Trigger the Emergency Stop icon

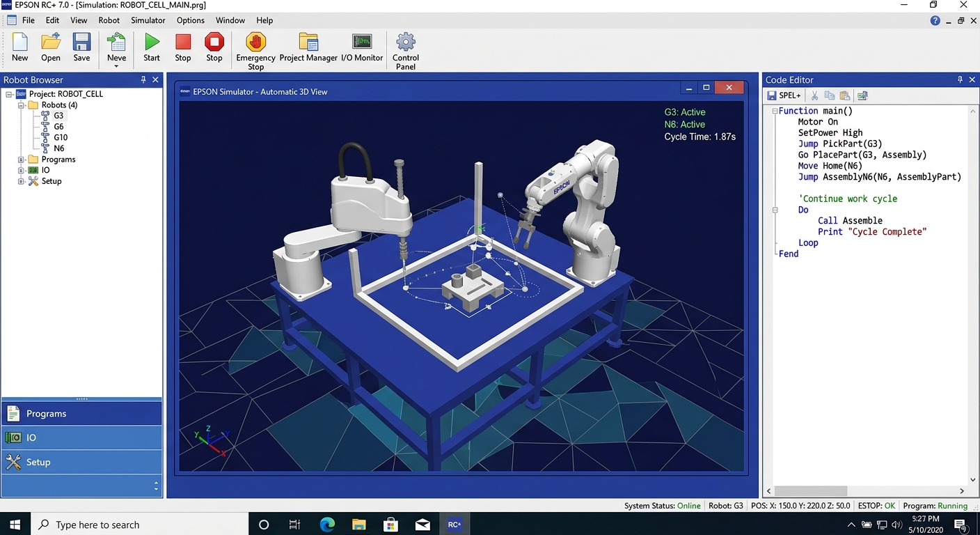pyautogui.click(x=256, y=42)
